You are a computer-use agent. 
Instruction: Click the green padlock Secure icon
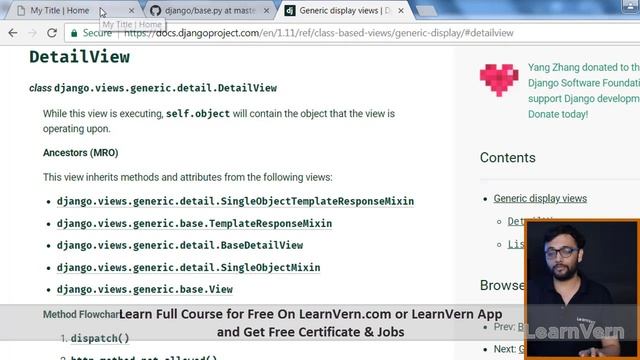click(x=74, y=33)
